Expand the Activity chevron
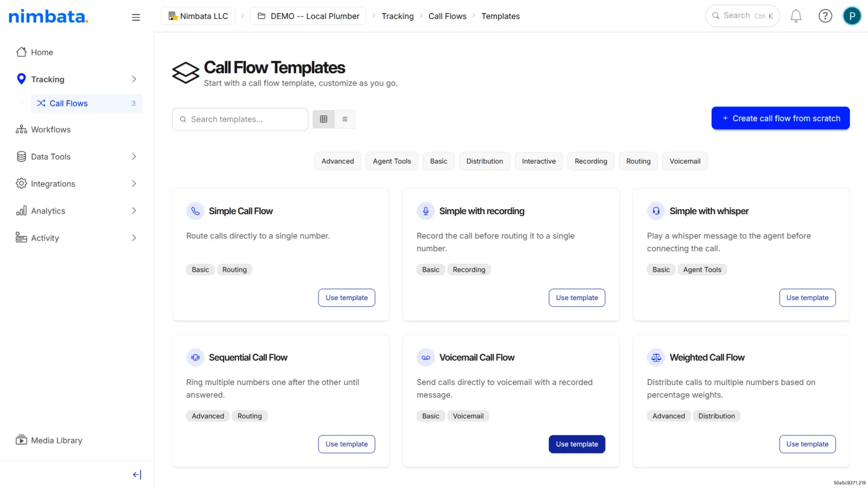This screenshot has width=868, height=488. pos(134,238)
